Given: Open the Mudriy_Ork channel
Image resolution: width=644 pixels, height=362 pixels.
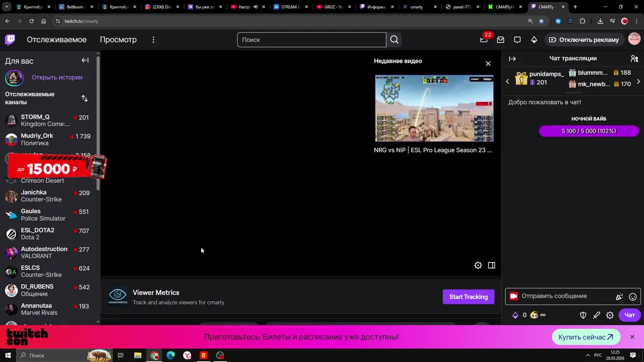Looking at the screenshot, I should click(48, 139).
